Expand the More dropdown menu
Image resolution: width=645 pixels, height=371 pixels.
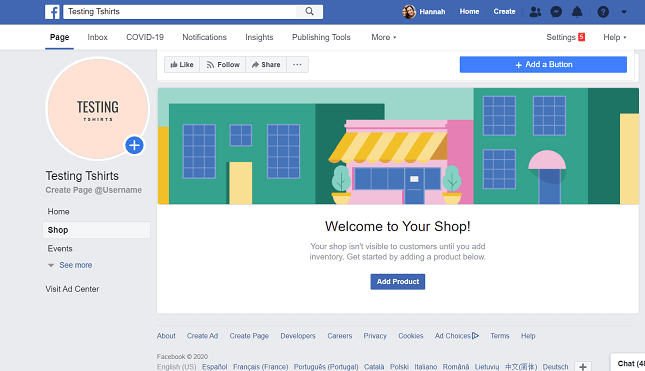click(384, 37)
